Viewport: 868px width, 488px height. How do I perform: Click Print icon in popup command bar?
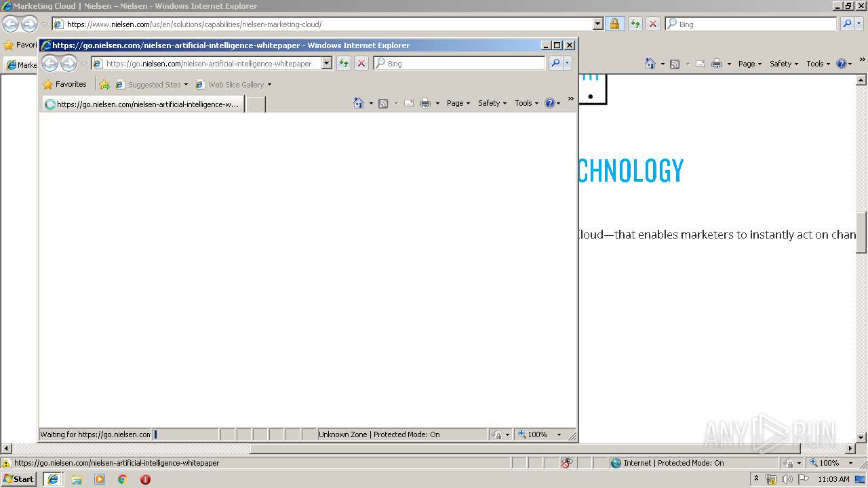click(425, 103)
